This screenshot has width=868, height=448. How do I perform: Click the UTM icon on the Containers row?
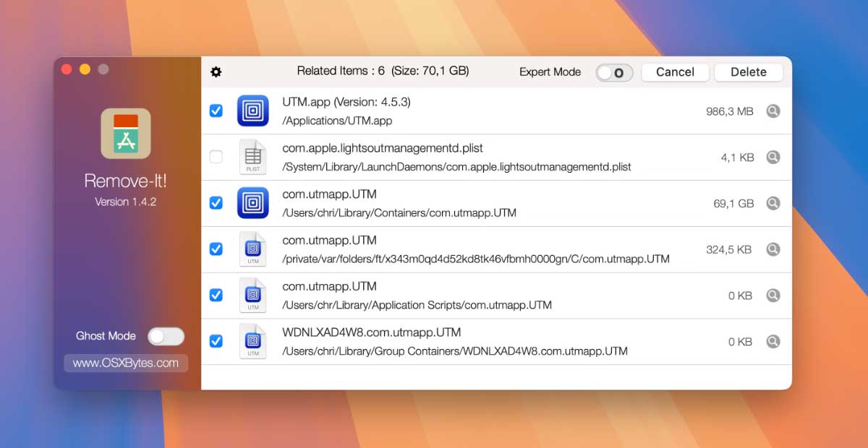coord(252,203)
